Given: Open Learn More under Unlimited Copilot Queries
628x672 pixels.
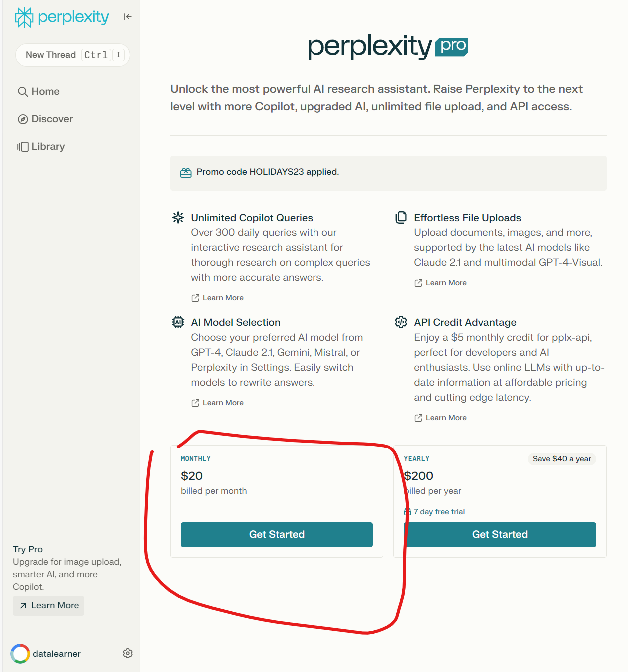Looking at the screenshot, I should [x=218, y=298].
